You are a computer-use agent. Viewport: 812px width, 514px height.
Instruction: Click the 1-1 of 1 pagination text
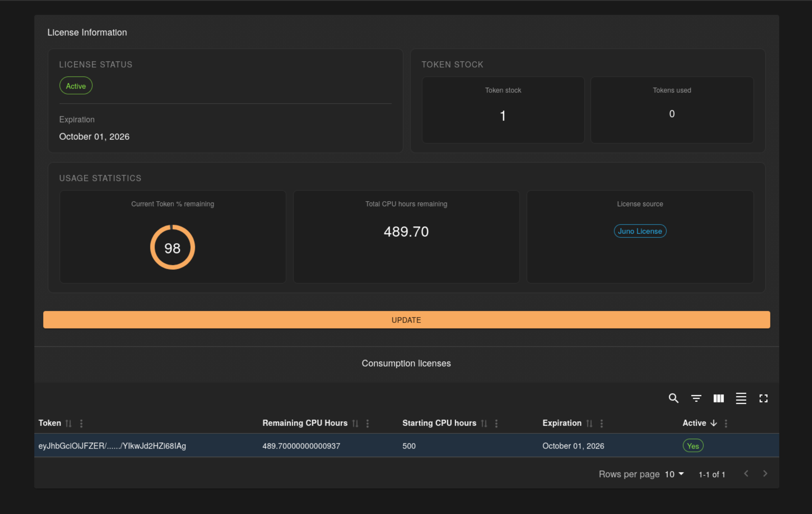coord(712,475)
